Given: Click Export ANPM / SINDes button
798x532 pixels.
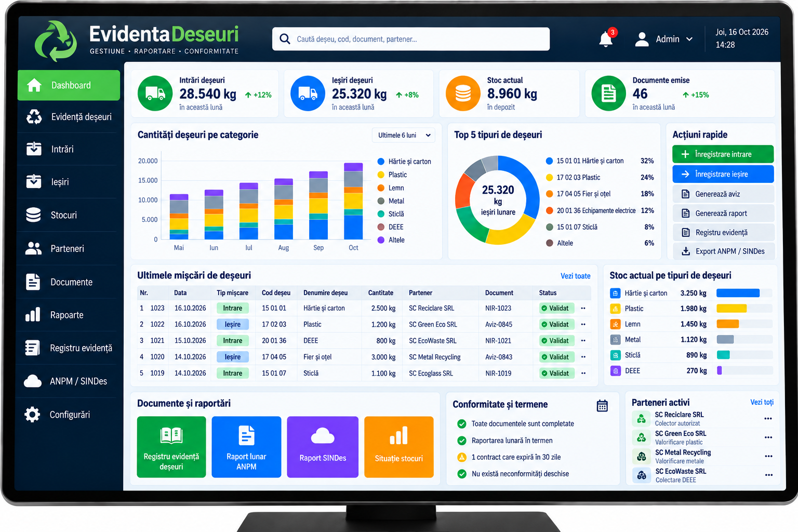Looking at the screenshot, I should [723, 251].
